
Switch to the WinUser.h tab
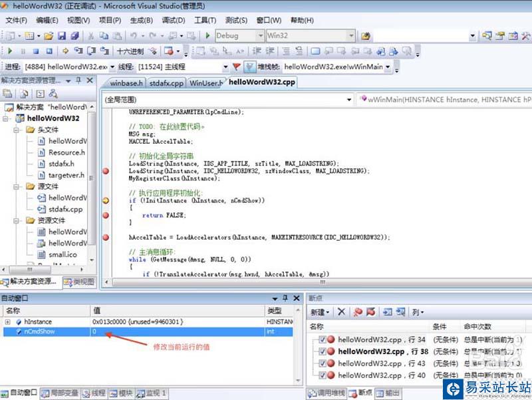[x=206, y=83]
